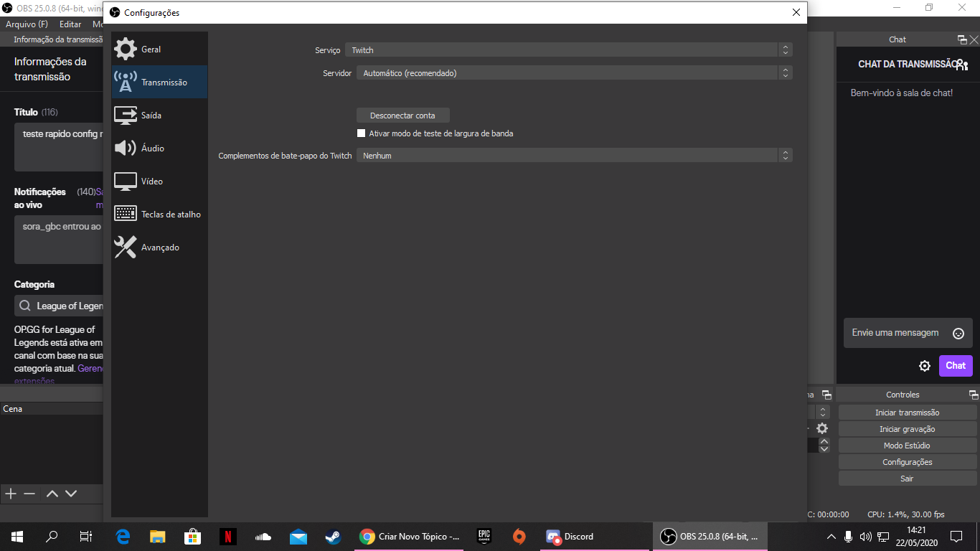This screenshot has height=551, width=980.
Task: Expand the Serviço dropdown showing Twitch
Action: coord(569,50)
